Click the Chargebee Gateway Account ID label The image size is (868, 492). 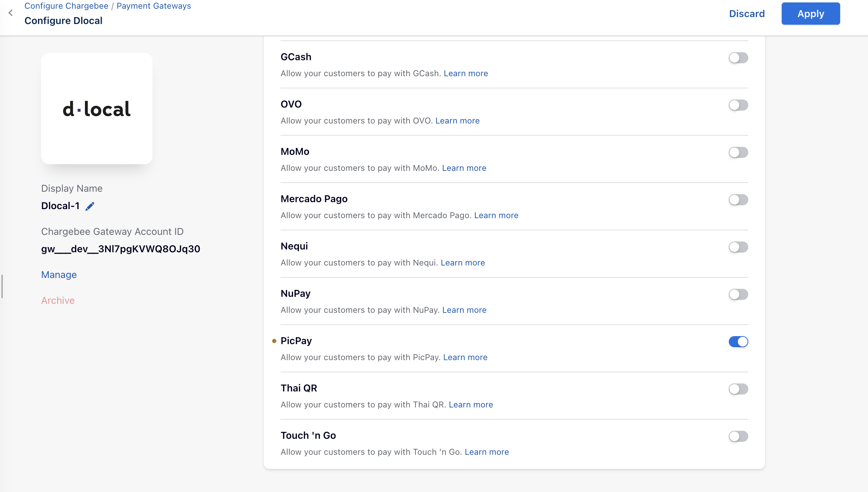pos(112,231)
